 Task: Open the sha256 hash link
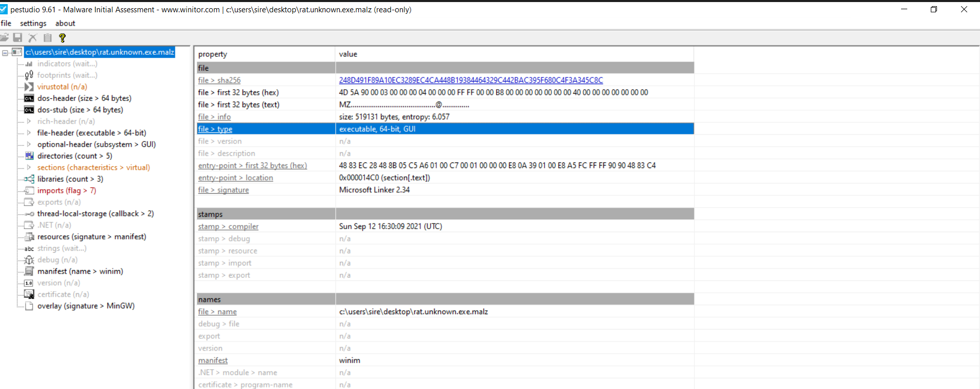(471, 80)
